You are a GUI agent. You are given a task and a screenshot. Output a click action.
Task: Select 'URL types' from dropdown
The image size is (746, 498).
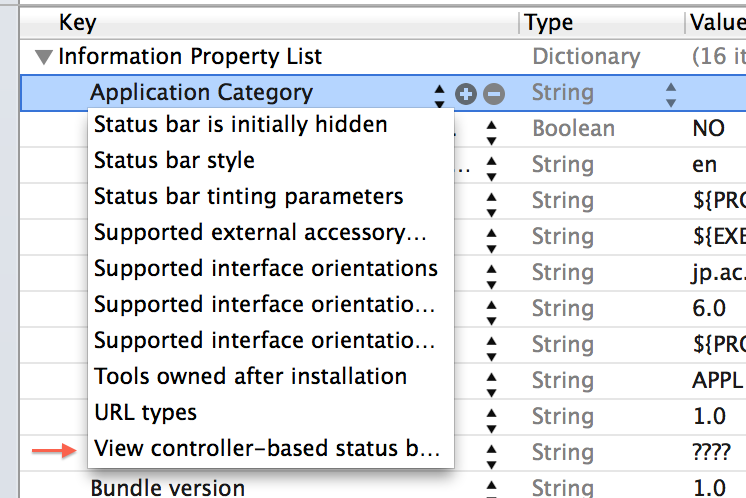(x=145, y=413)
